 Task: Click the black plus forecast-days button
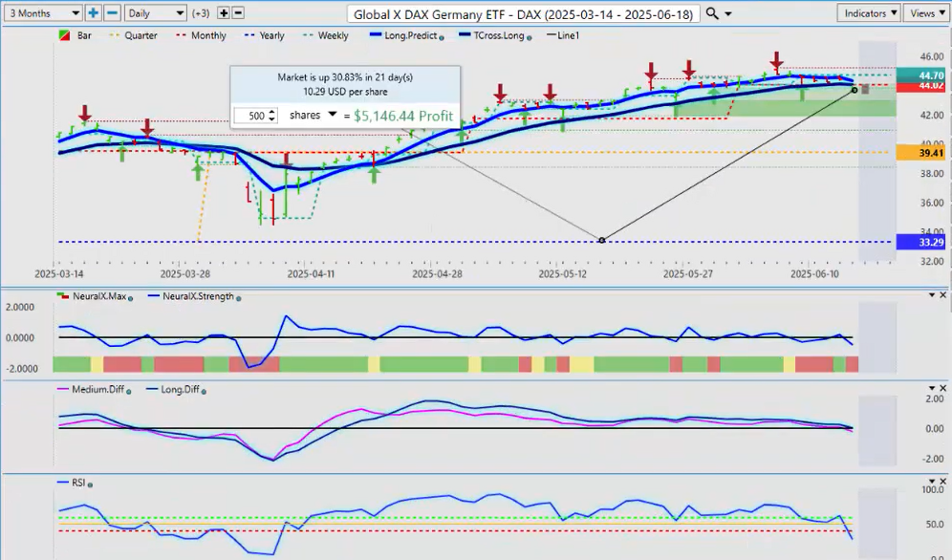point(223,12)
